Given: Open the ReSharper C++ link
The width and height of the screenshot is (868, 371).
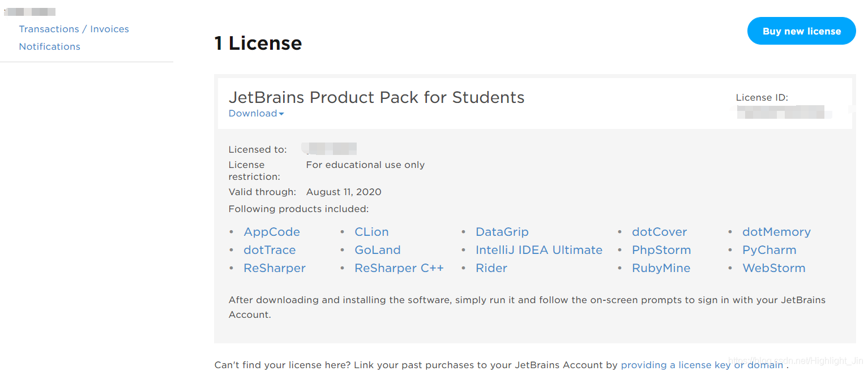Looking at the screenshot, I should click(399, 268).
